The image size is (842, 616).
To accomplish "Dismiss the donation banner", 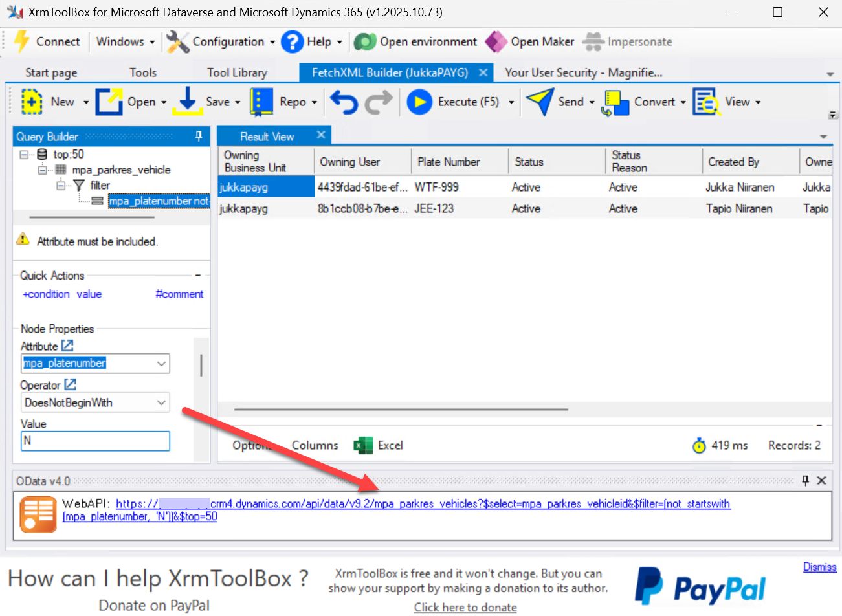I will click(x=819, y=567).
